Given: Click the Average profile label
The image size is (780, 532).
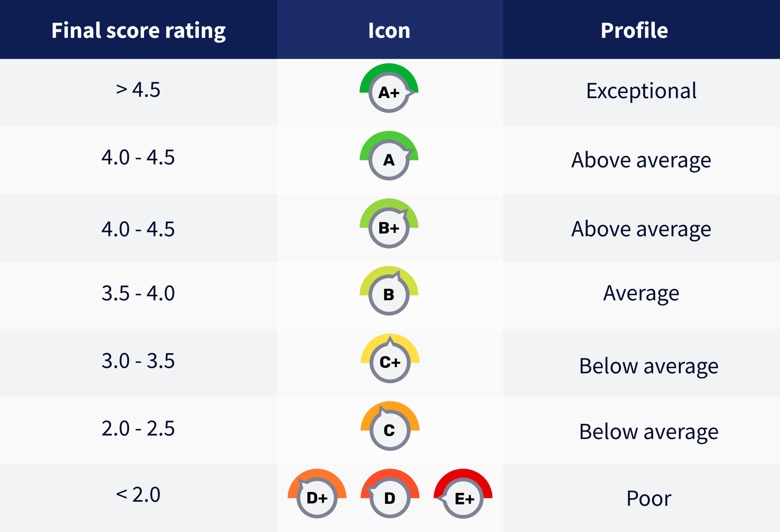Looking at the screenshot, I should click(x=641, y=293).
